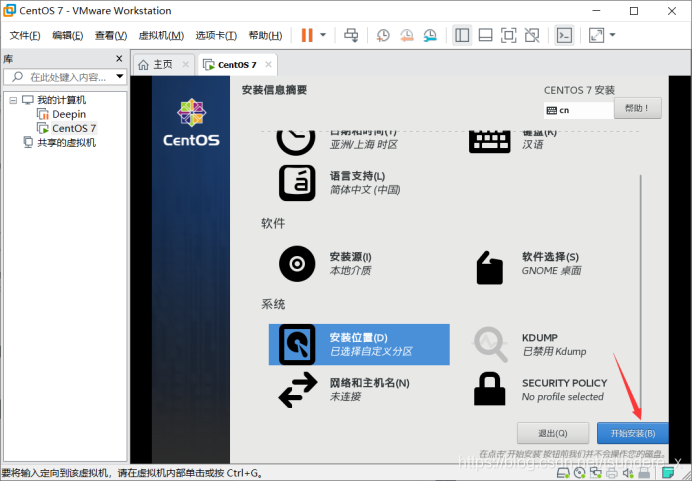Viewport: 692px width, 481px height.
Task: Toggle the library sidebar view
Action: (x=462, y=35)
